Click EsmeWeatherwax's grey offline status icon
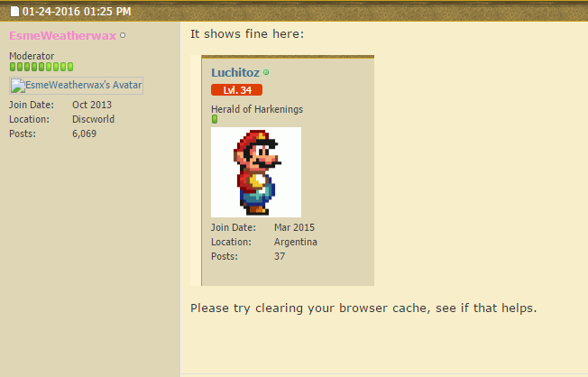This screenshot has width=588, height=377. click(x=123, y=35)
